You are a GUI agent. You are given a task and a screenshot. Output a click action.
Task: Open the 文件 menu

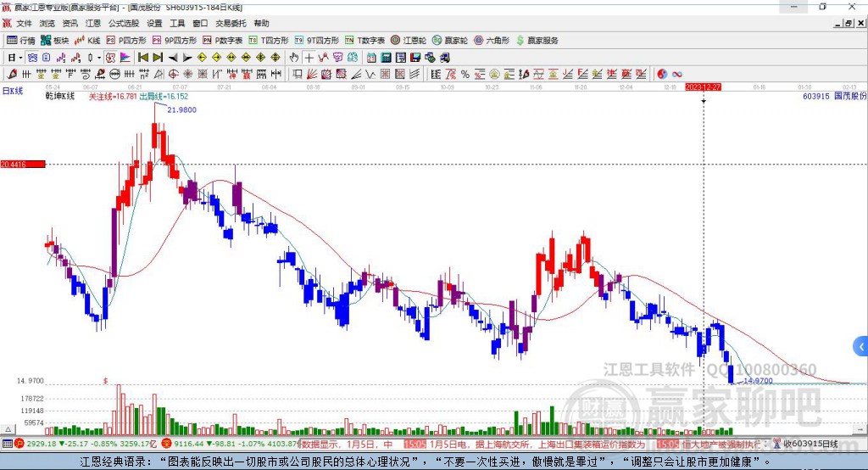tap(24, 23)
